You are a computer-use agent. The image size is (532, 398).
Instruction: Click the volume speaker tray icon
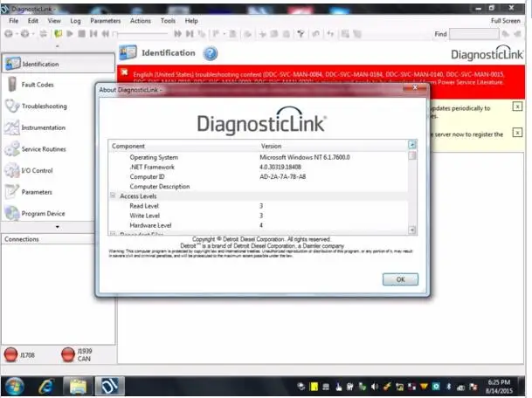(375, 387)
